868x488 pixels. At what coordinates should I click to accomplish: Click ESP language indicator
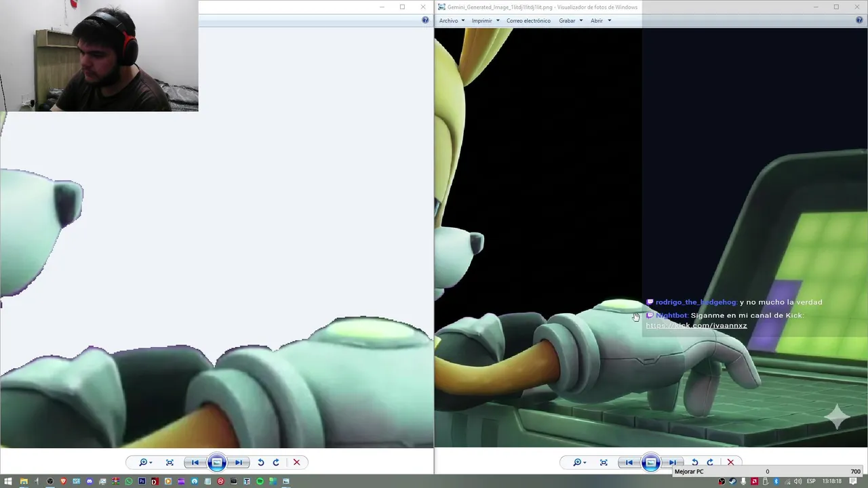click(x=811, y=481)
